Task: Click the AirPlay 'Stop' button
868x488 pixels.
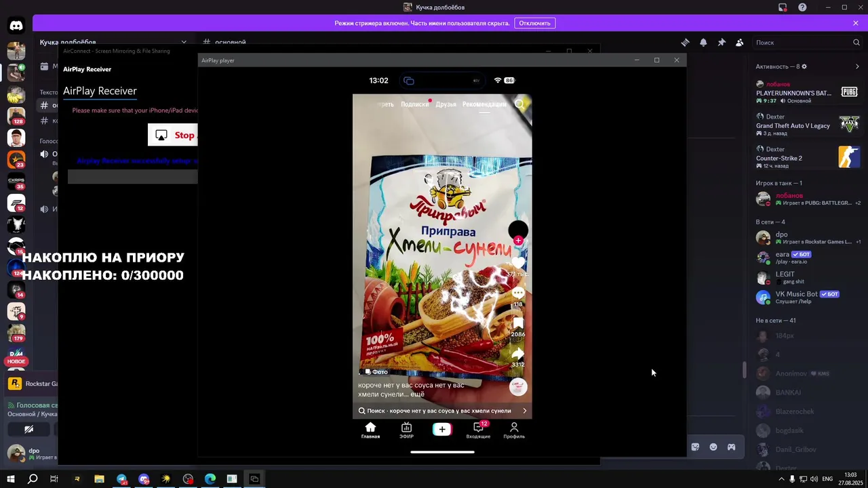Action: [x=173, y=135]
